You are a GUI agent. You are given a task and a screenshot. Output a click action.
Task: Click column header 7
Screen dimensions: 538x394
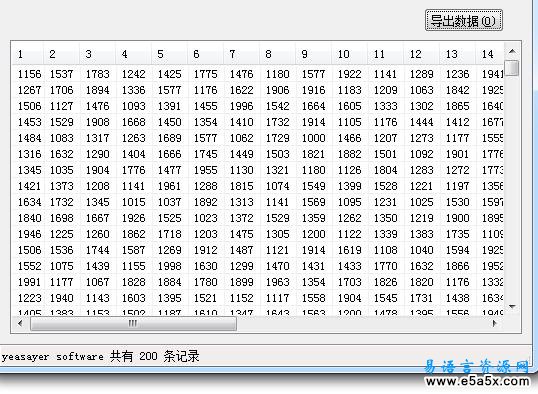tap(241, 54)
